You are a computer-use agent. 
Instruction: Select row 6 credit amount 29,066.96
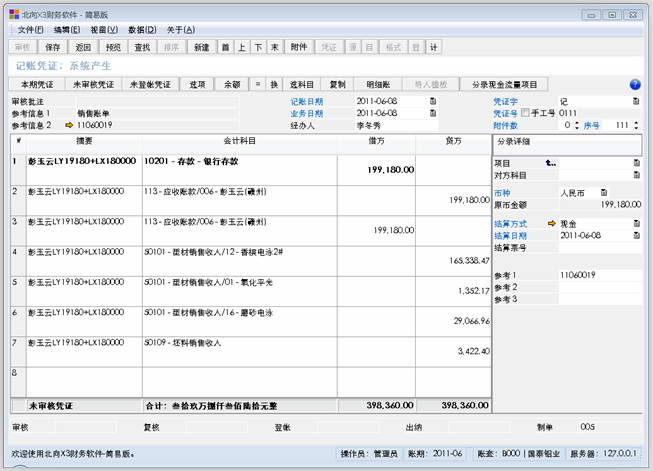pos(454,321)
